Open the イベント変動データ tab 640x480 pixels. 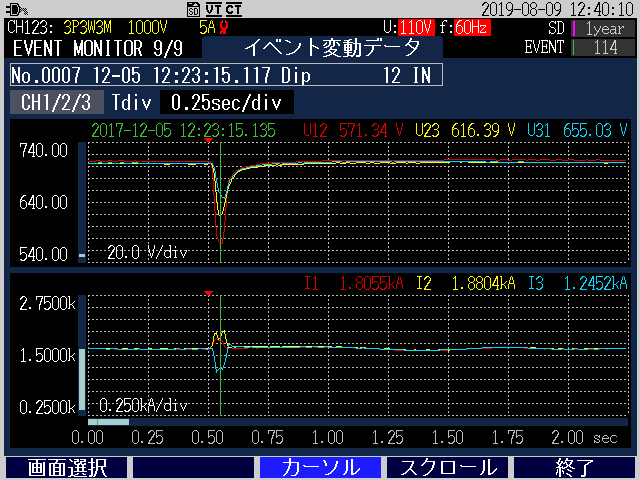[x=322, y=47]
